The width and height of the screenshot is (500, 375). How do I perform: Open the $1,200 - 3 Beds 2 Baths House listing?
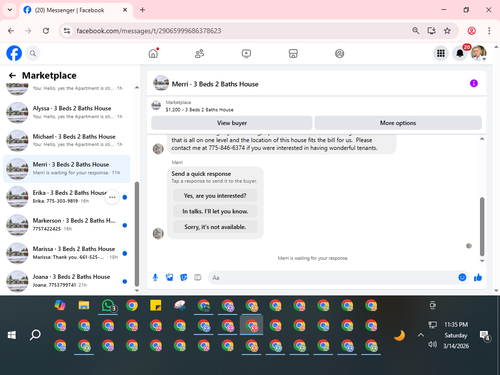pyautogui.click(x=199, y=110)
